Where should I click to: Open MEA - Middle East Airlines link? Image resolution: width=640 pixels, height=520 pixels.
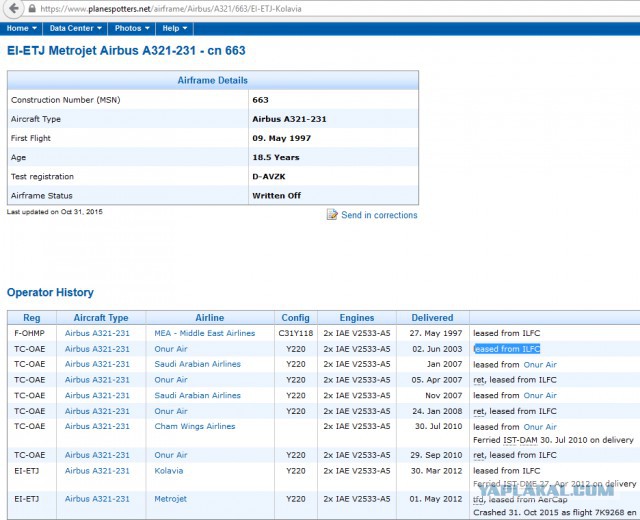coord(204,333)
